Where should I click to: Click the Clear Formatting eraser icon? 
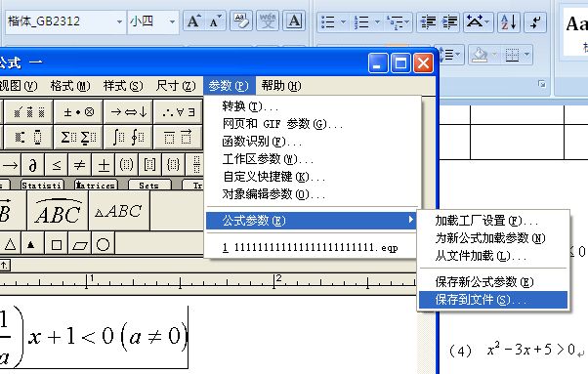pos(241,21)
